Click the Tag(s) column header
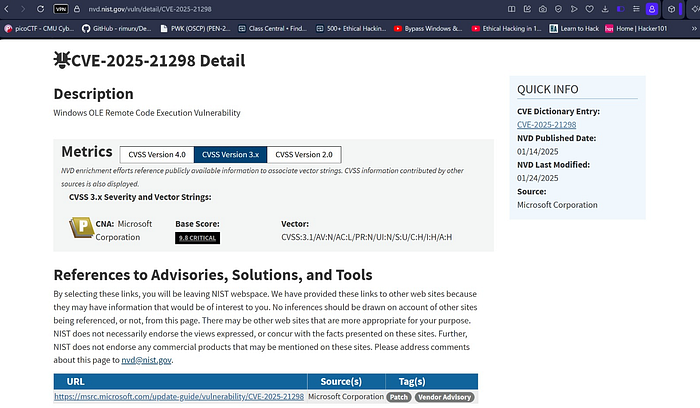Viewport: 700px width, 408px height. click(432, 382)
